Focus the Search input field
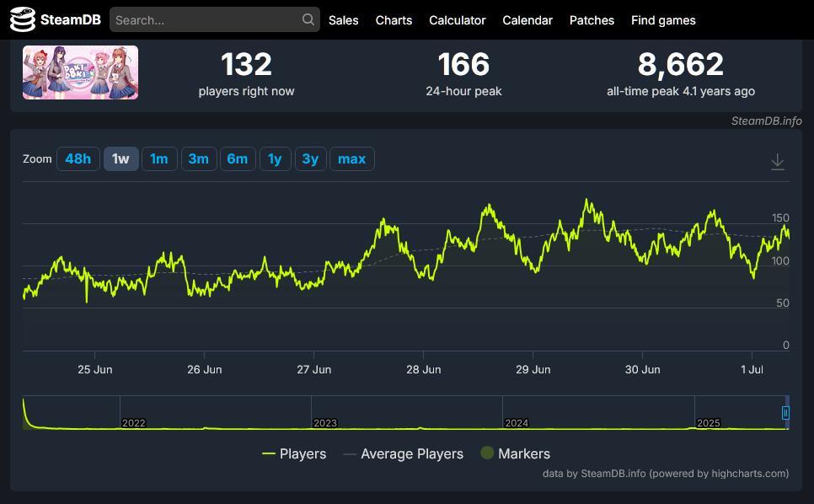 coord(214,19)
